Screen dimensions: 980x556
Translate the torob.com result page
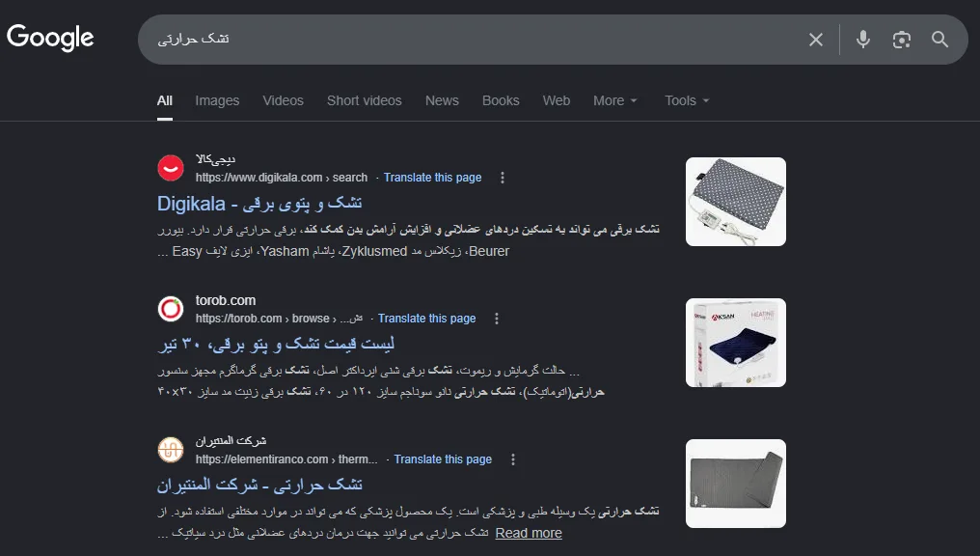tap(427, 319)
